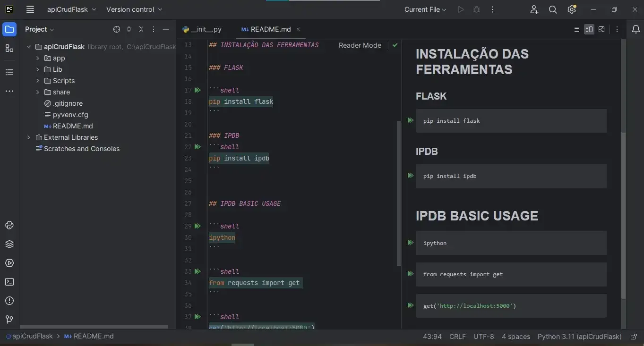Expand External Libraries node

(28, 137)
